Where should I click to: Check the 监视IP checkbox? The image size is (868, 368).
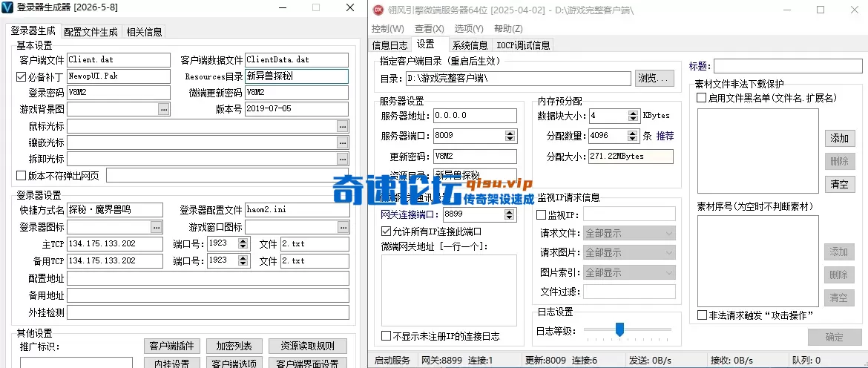(541, 214)
